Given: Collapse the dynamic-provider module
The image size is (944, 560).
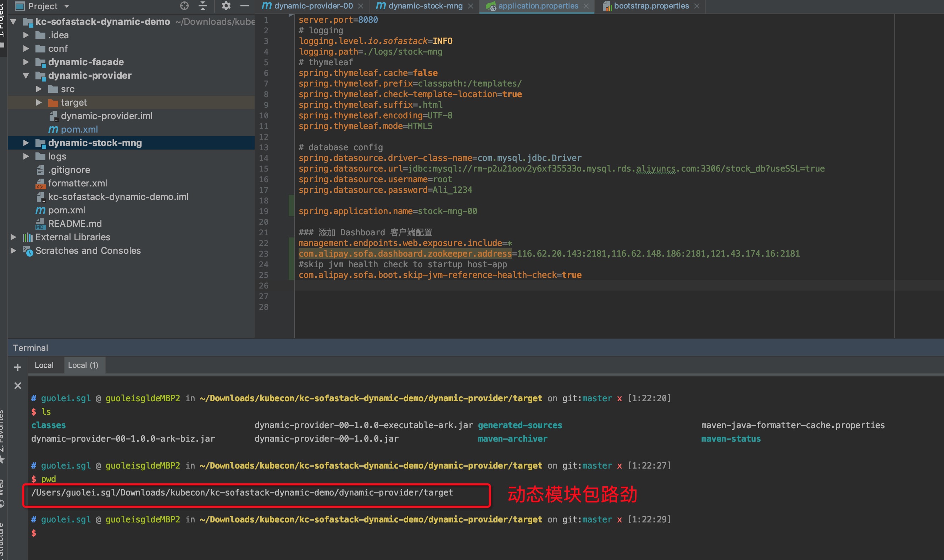Looking at the screenshot, I should (26, 75).
